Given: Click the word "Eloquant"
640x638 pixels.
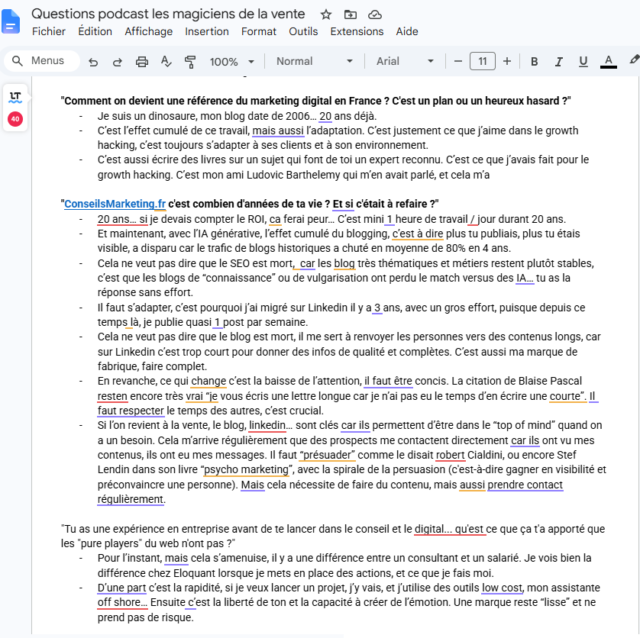Looking at the screenshot, I should (193, 573).
